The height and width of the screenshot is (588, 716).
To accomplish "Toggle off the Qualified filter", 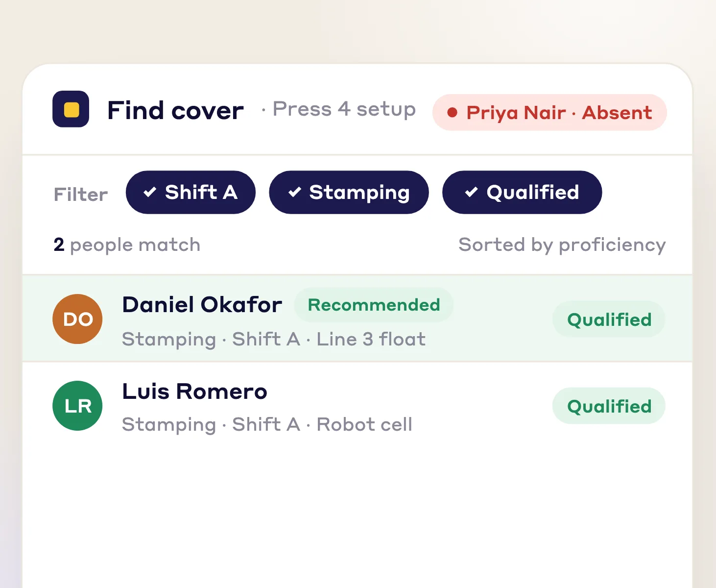I will [522, 192].
